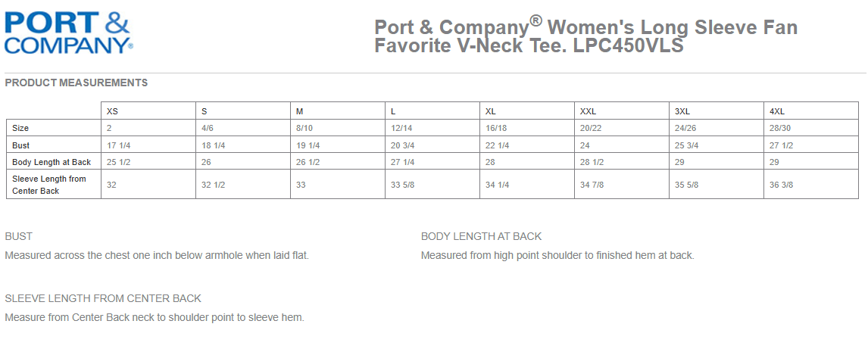Screen dimensions: 868x352
Task: Click the 27 1/2 bust cell for 4XL
Action: [x=782, y=145]
